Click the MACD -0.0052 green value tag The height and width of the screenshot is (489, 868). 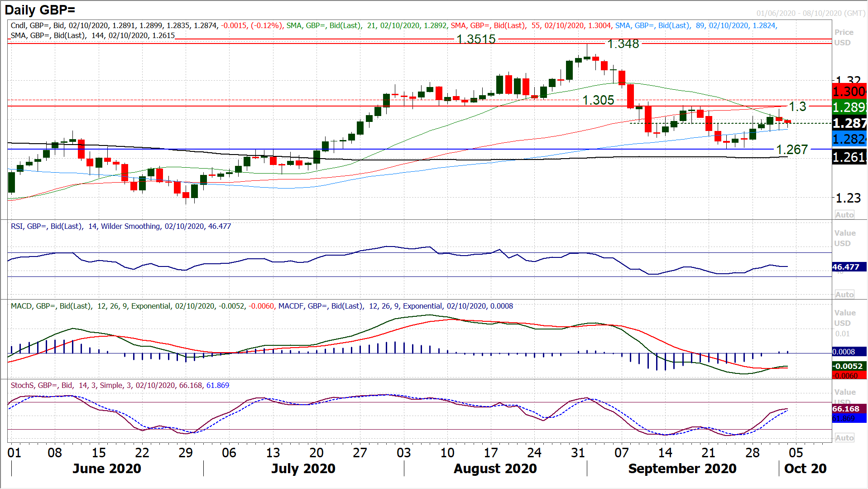(x=848, y=366)
